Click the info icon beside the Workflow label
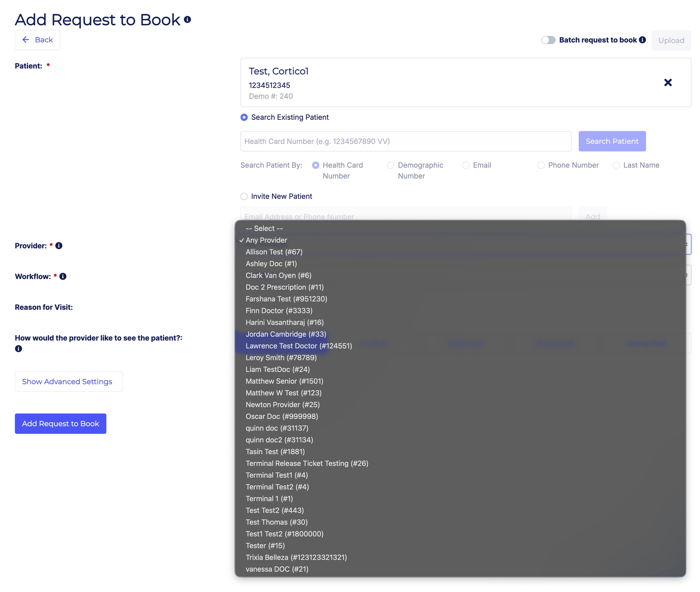 point(63,276)
